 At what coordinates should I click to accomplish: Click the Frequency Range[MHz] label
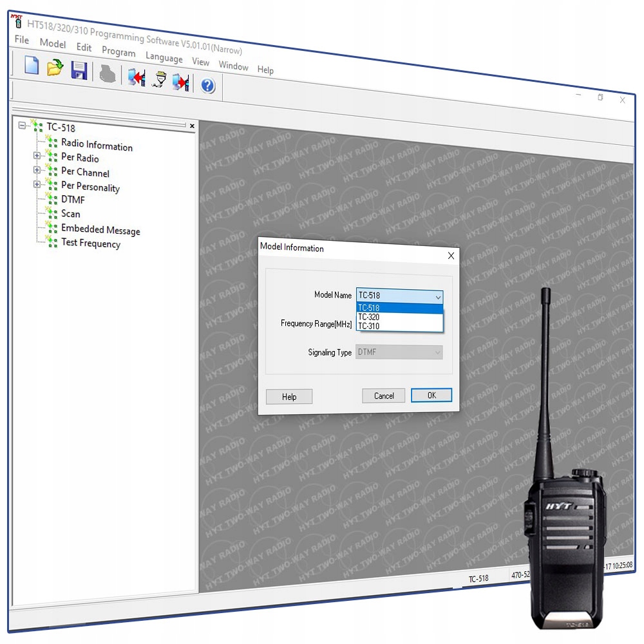click(x=316, y=324)
